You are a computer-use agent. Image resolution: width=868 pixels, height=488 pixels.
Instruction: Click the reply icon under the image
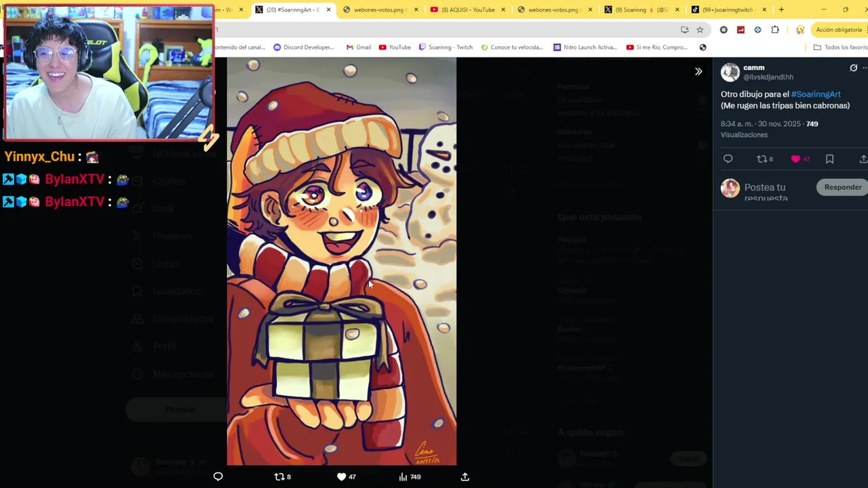click(x=218, y=476)
